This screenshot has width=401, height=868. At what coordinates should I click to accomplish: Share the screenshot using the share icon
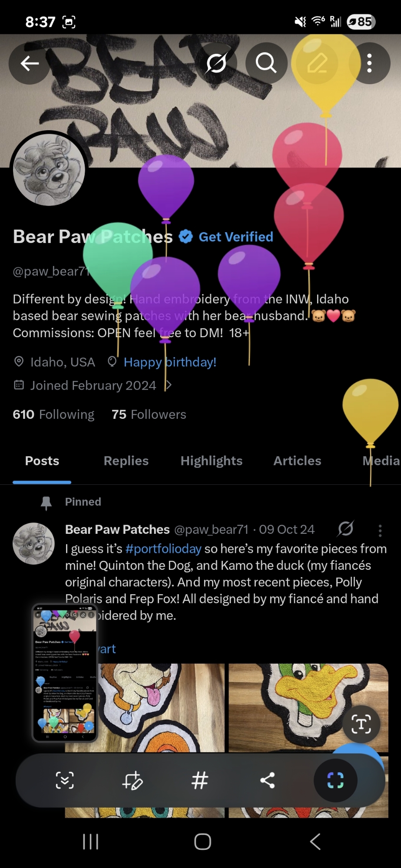pyautogui.click(x=267, y=780)
